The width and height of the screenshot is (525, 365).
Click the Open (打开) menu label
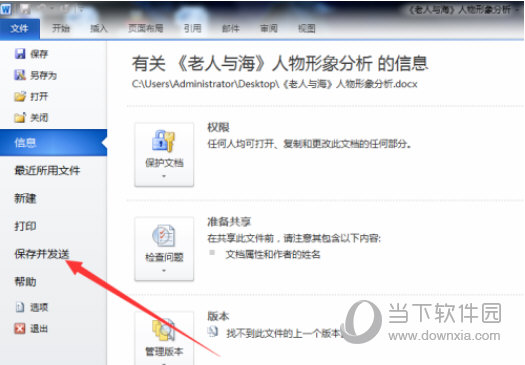[39, 96]
